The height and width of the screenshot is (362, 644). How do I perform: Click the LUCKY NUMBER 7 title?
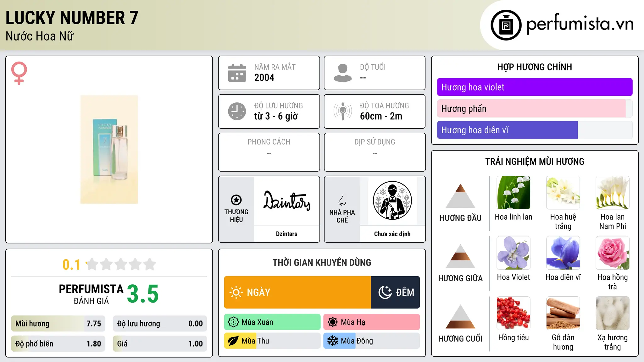tap(72, 18)
